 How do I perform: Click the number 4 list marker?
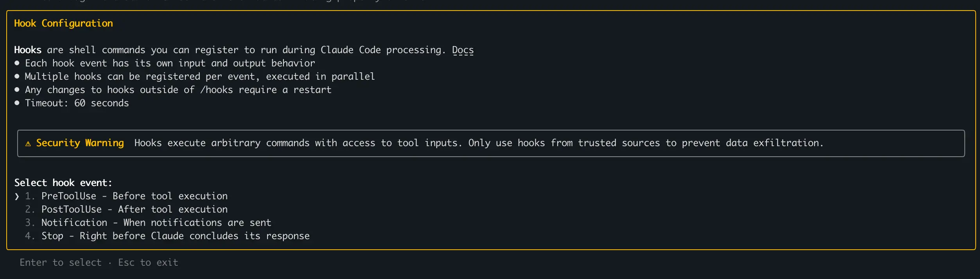tap(30, 236)
